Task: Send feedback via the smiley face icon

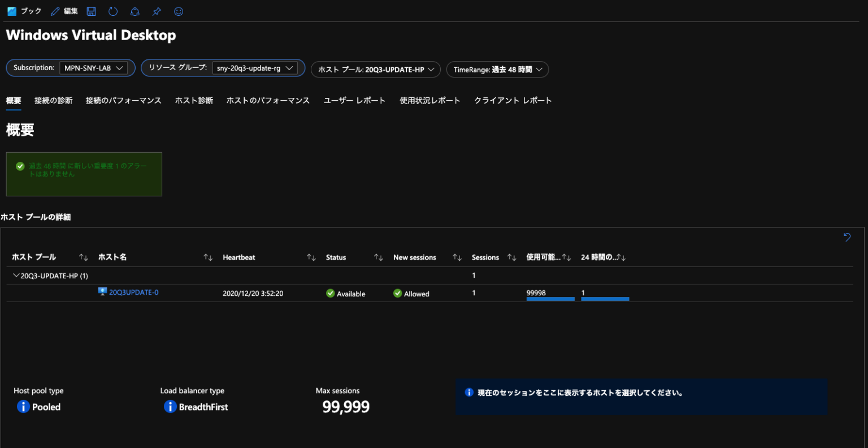Action: click(178, 11)
